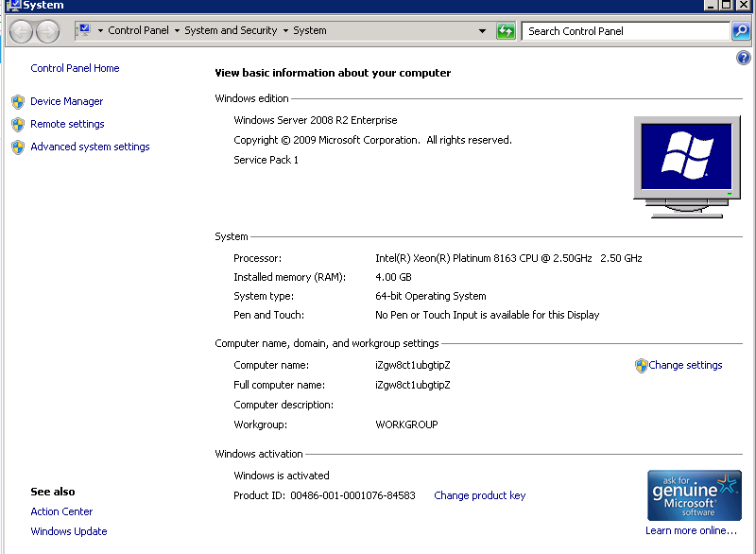Open Windows Update from the See also section

pos(68,531)
